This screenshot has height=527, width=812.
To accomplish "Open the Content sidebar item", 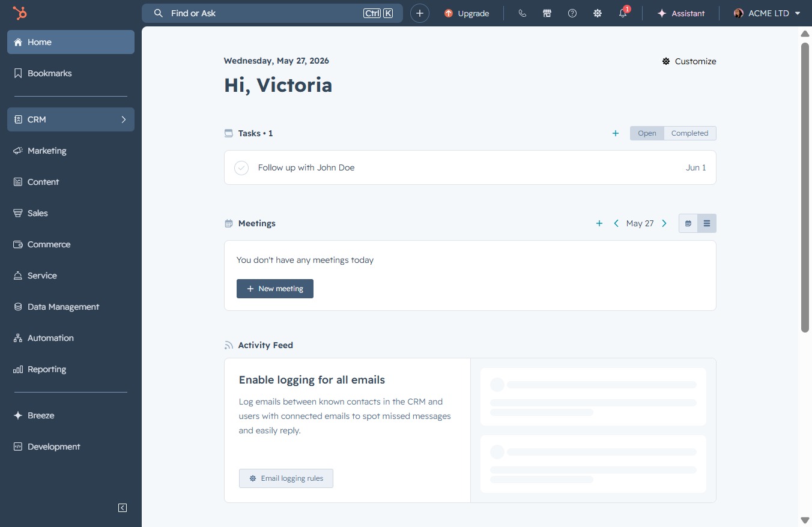I will (x=71, y=182).
